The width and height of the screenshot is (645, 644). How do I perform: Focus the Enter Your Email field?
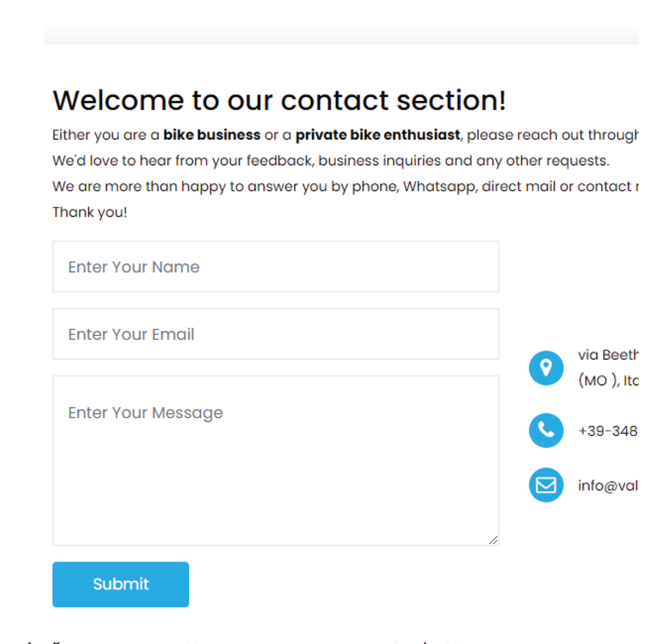point(276,334)
